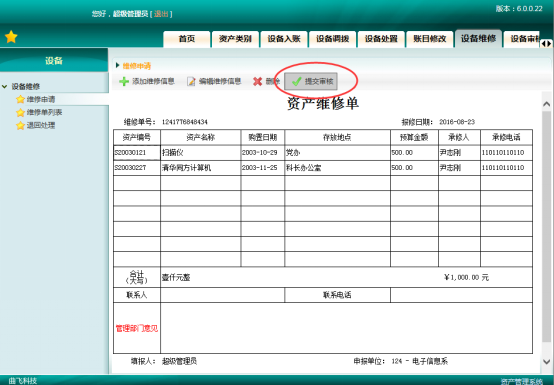Select 退回处理 in sidebar

(41, 125)
